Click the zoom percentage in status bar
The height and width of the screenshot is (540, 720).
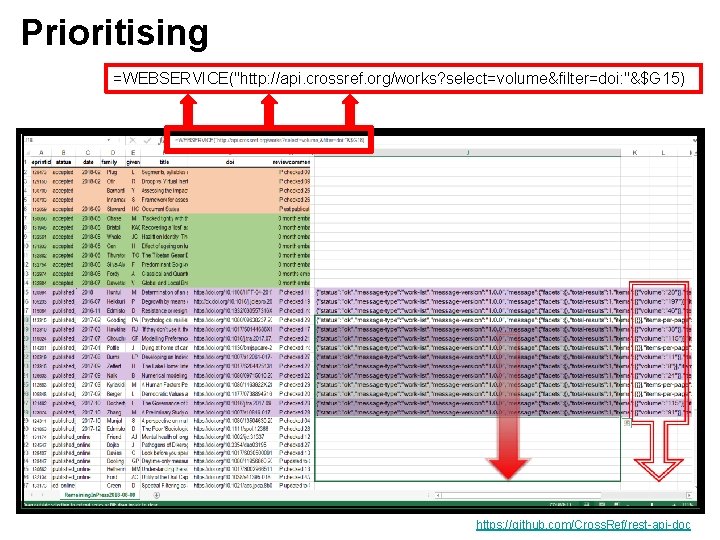click(686, 504)
